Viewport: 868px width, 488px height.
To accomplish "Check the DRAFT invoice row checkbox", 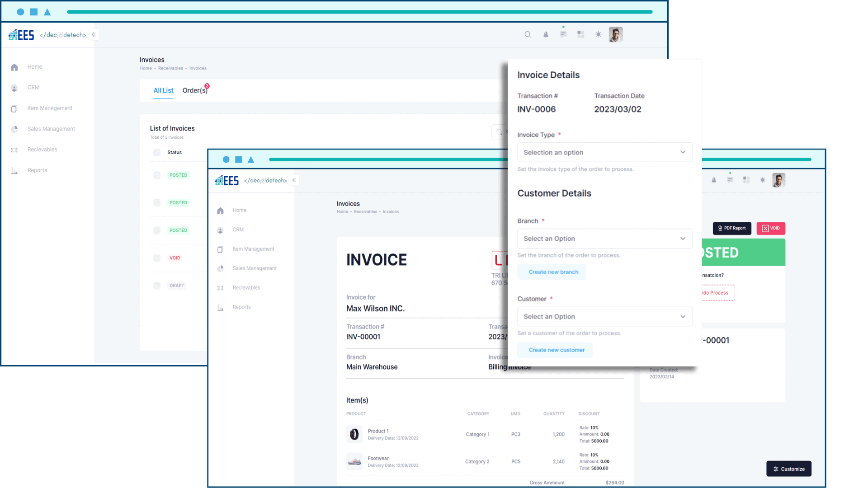I will tap(157, 286).
